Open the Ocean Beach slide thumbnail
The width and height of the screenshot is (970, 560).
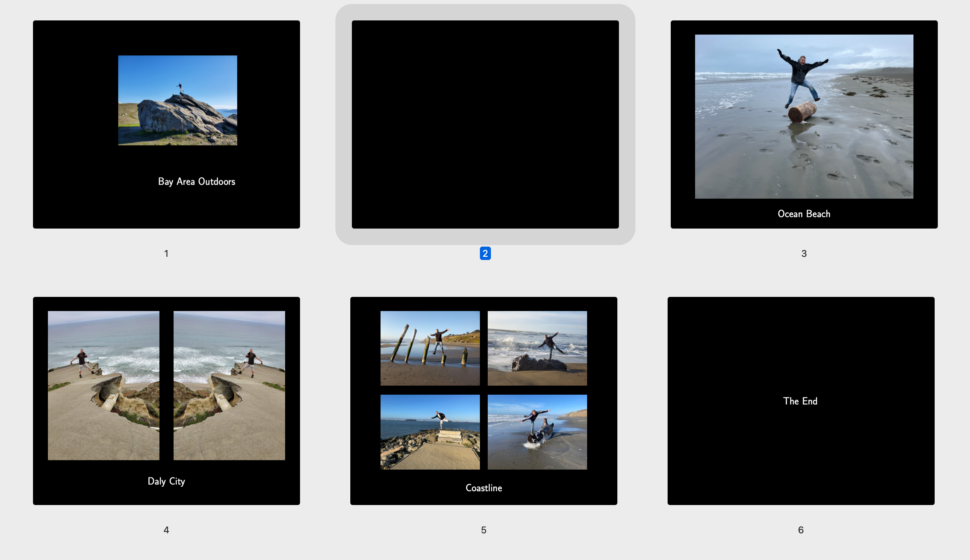coord(804,124)
